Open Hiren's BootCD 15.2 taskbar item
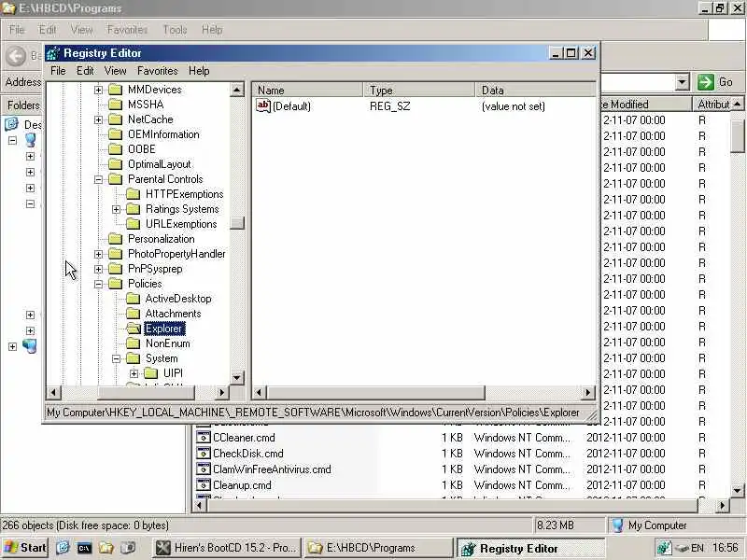 point(228,548)
